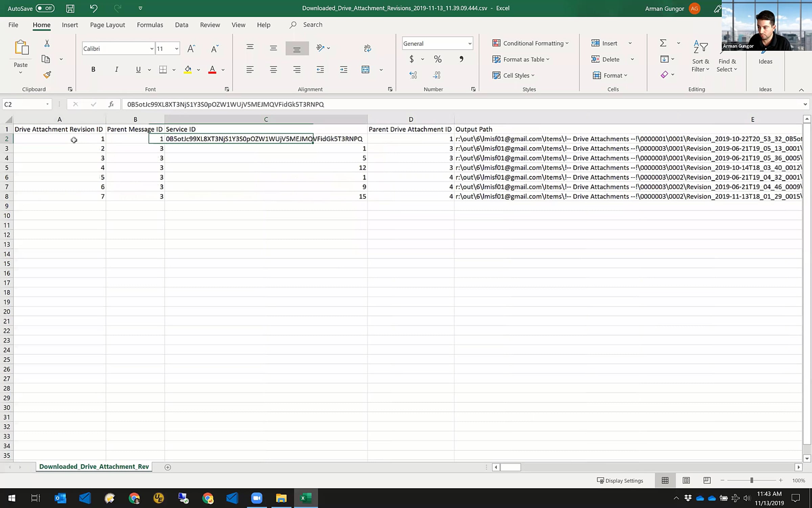Switch to Page Layout view
This screenshot has width=812, height=508.
coord(686,481)
